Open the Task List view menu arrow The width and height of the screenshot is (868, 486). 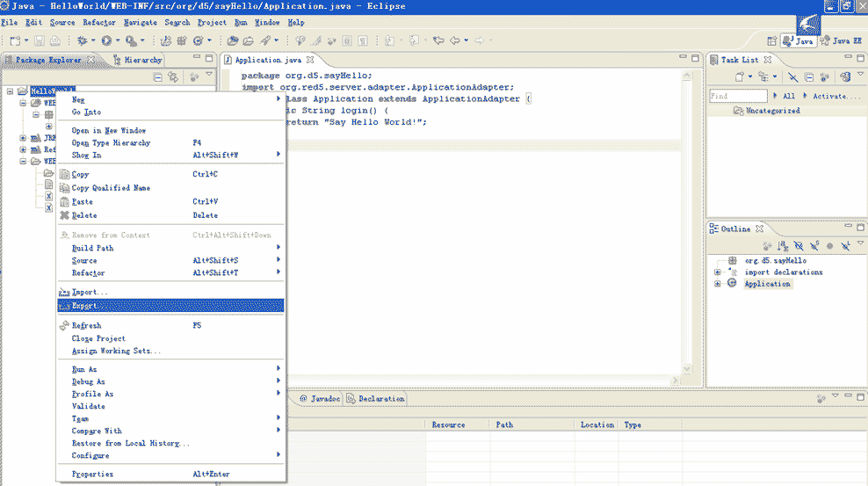tap(860, 74)
